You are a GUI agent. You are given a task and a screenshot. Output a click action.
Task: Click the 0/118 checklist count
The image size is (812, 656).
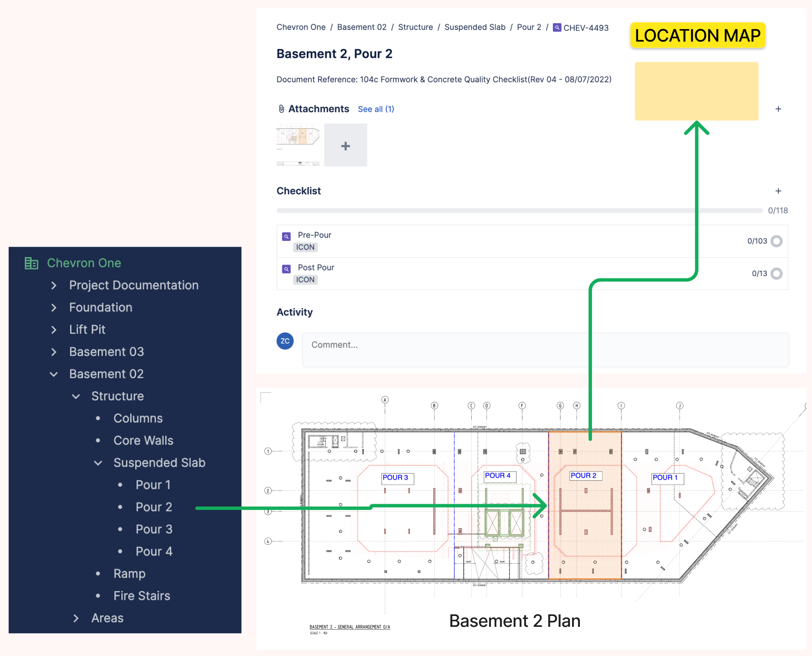pyautogui.click(x=778, y=211)
